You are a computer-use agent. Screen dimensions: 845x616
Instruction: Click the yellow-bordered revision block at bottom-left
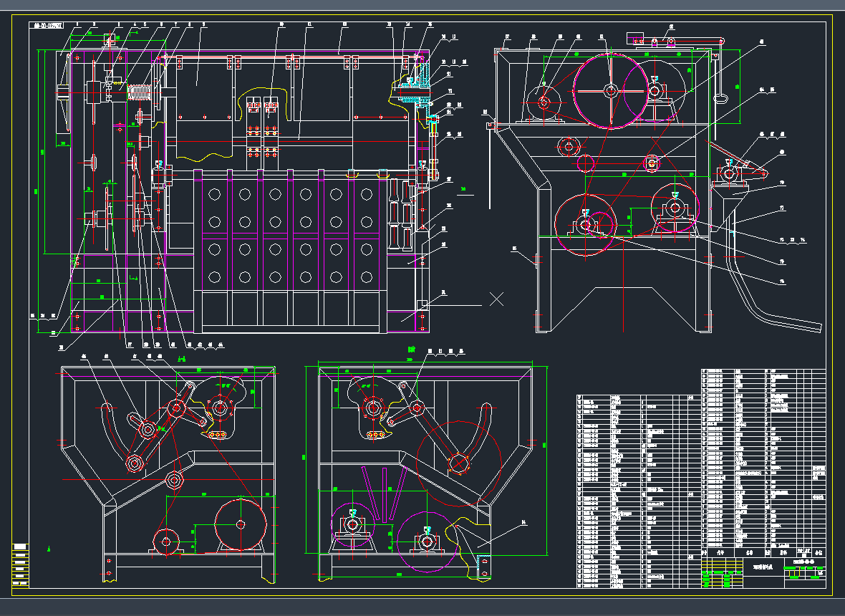pos(21,564)
